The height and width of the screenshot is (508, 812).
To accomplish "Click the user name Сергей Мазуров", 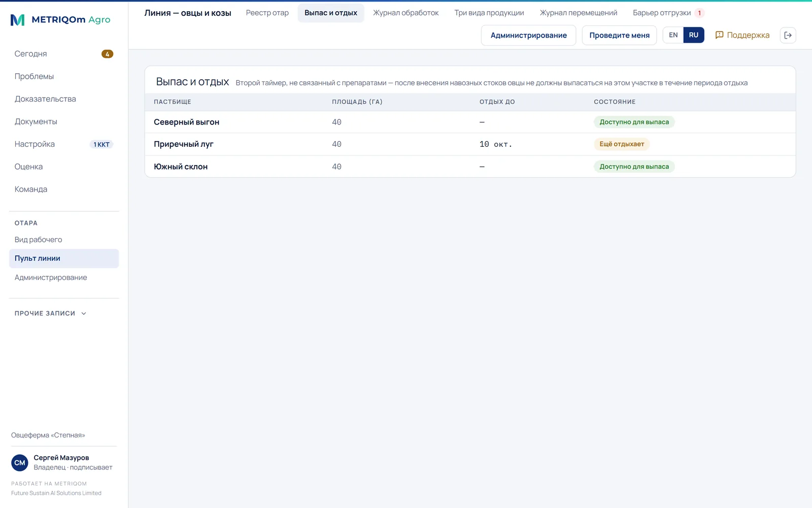I will coord(61,458).
